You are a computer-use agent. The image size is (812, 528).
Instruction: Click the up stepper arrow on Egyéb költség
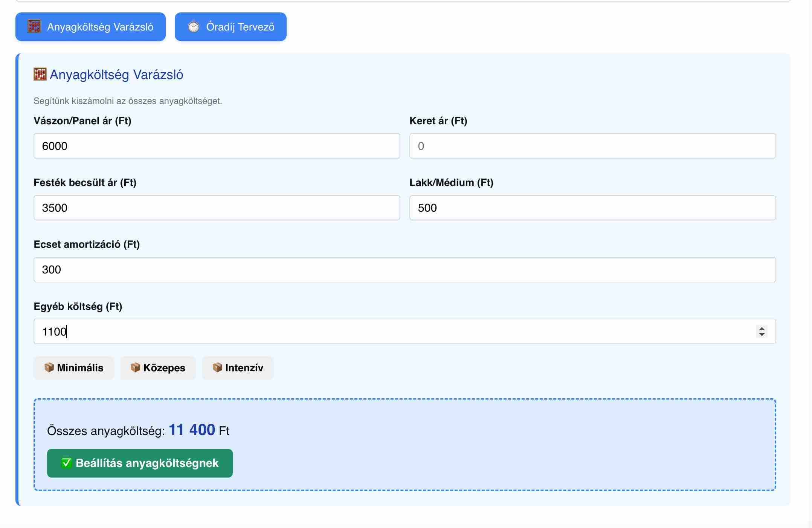click(762, 328)
